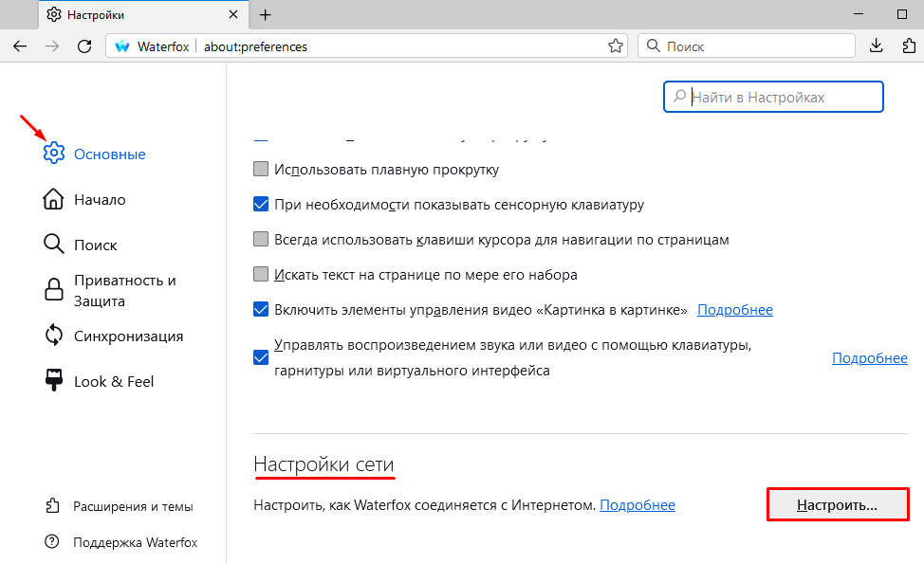
Task: Disable Картинка в картинке video controls
Action: click(261, 310)
